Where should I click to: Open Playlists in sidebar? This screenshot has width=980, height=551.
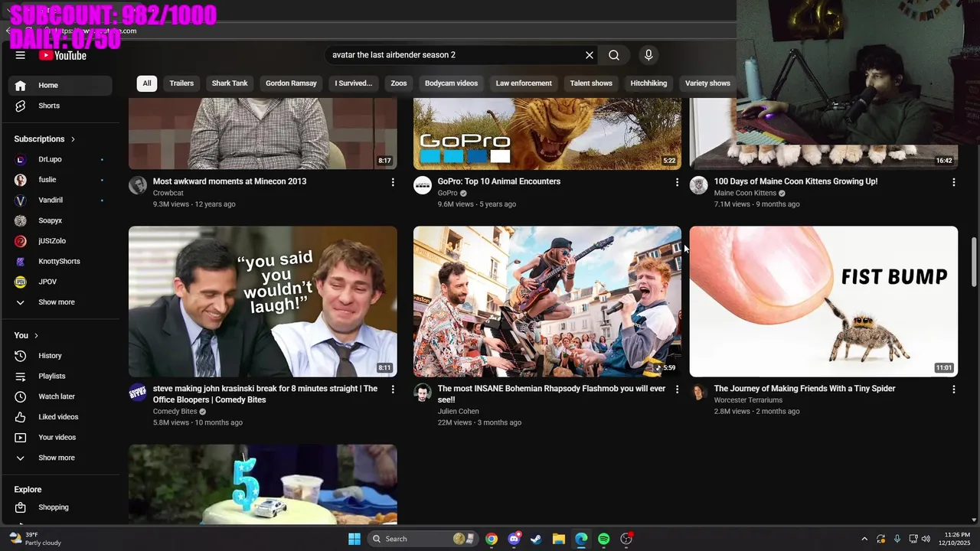(x=61, y=376)
